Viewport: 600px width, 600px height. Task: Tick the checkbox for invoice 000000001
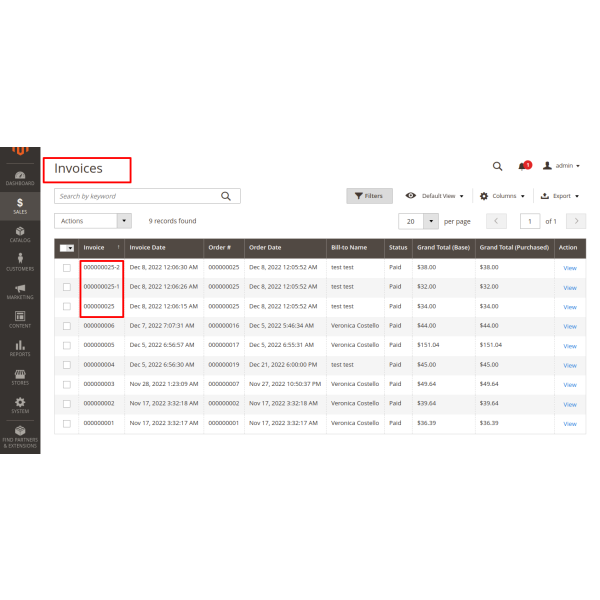67,423
